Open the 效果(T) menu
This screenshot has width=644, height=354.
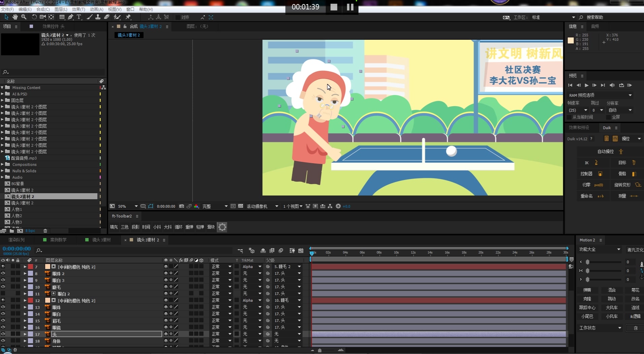click(x=78, y=9)
